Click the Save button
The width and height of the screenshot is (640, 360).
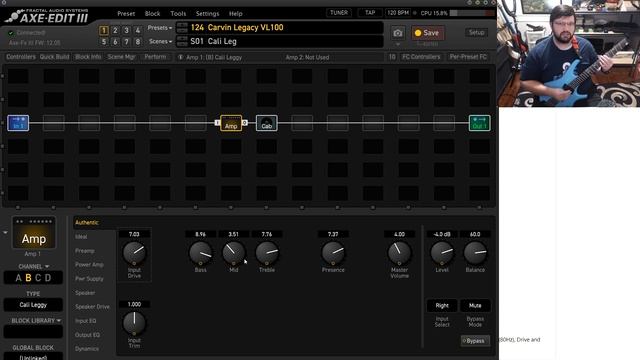(x=427, y=33)
